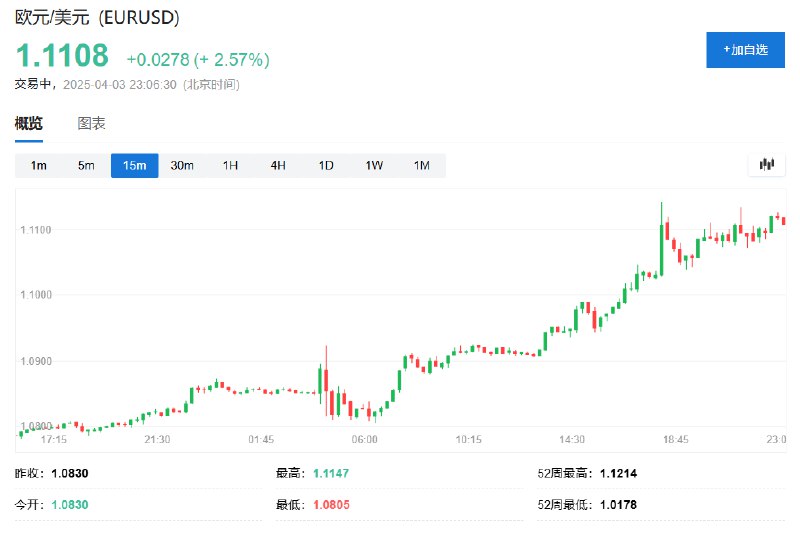Click the 18:45 time axis label
Image resolution: width=800 pixels, height=536 pixels.
[x=676, y=440]
